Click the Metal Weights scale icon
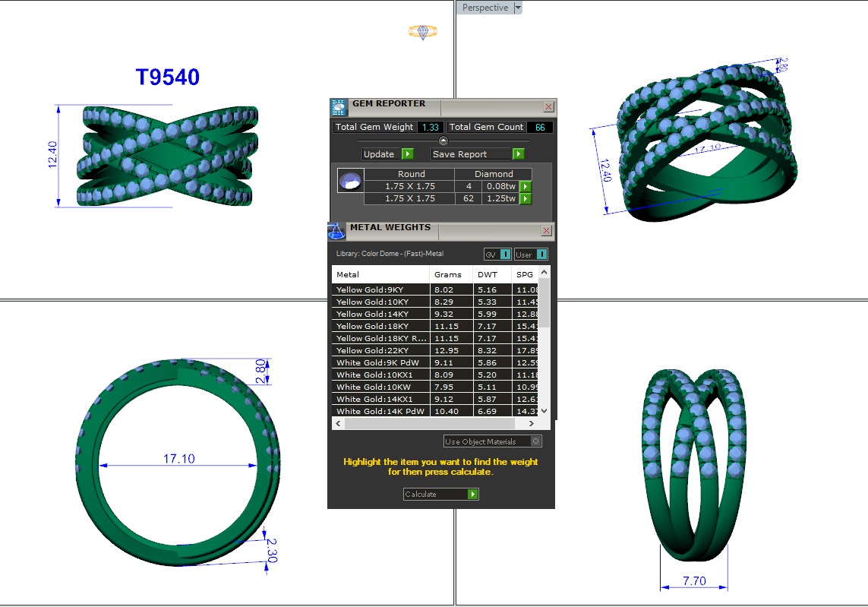 pos(336,232)
